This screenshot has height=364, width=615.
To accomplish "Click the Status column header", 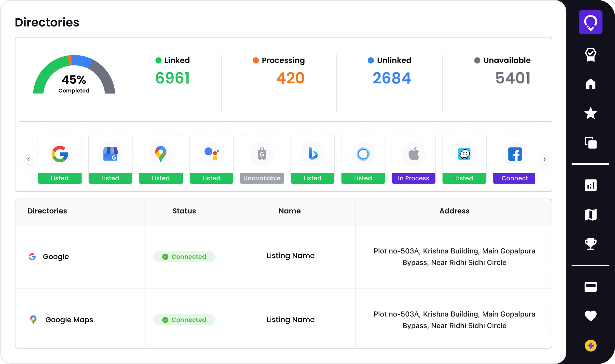I will (x=184, y=211).
